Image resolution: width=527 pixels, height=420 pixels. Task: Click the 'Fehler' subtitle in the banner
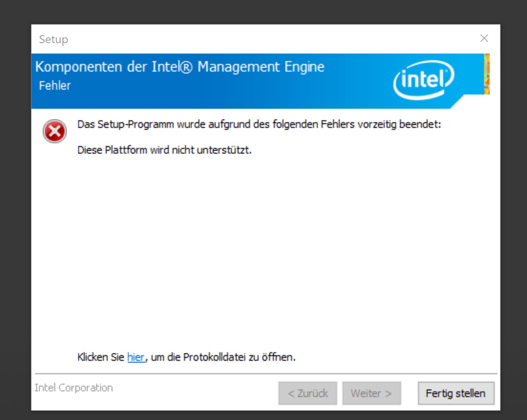tap(55, 86)
